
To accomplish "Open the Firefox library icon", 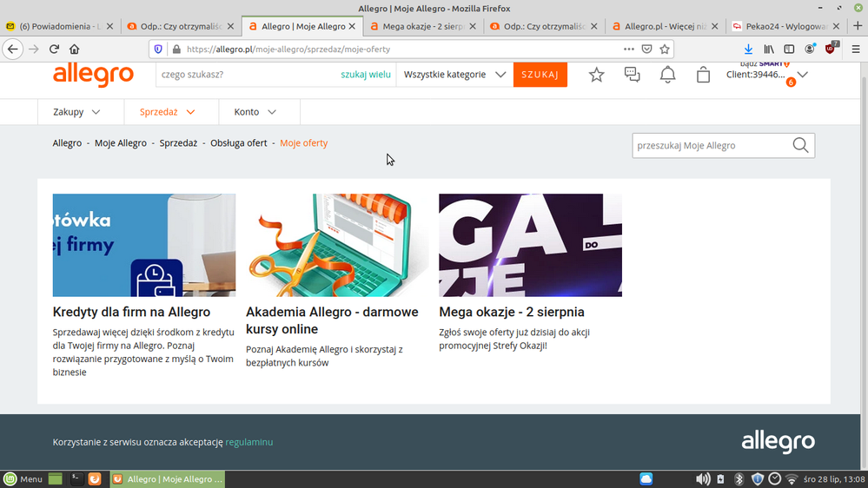I will (769, 49).
